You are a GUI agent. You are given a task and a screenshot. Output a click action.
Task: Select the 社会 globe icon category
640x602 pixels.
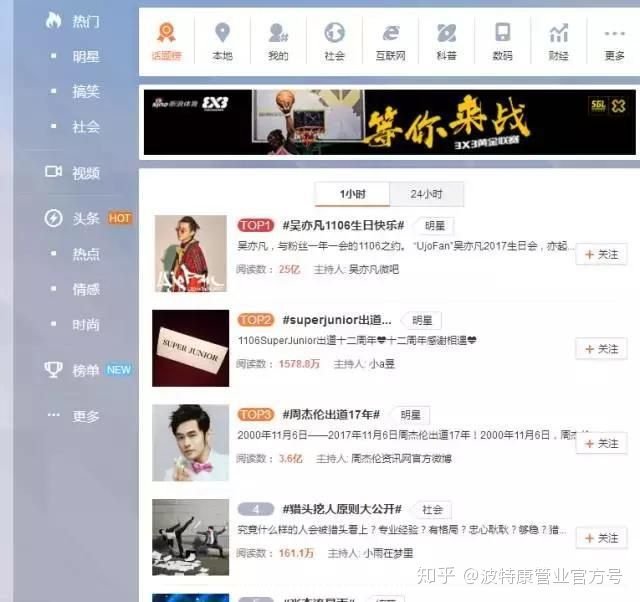click(x=334, y=33)
